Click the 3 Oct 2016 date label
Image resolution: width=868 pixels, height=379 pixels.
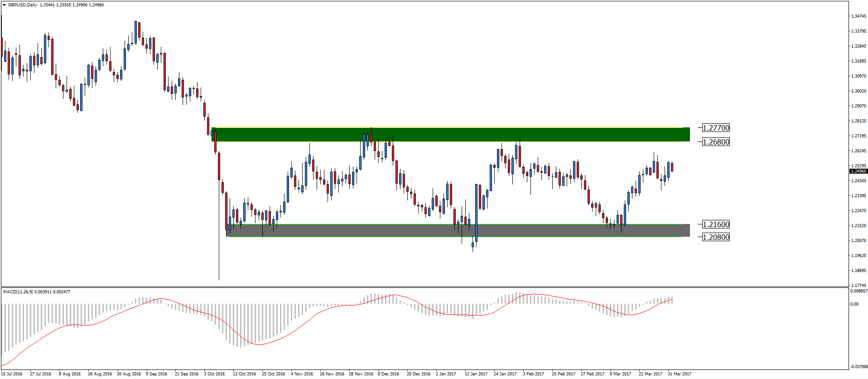(214, 374)
